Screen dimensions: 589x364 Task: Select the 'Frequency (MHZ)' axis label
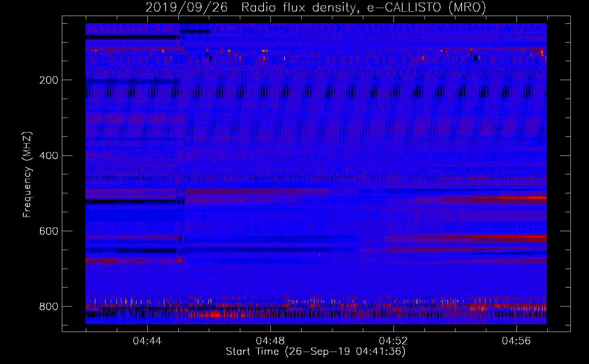[x=27, y=174]
